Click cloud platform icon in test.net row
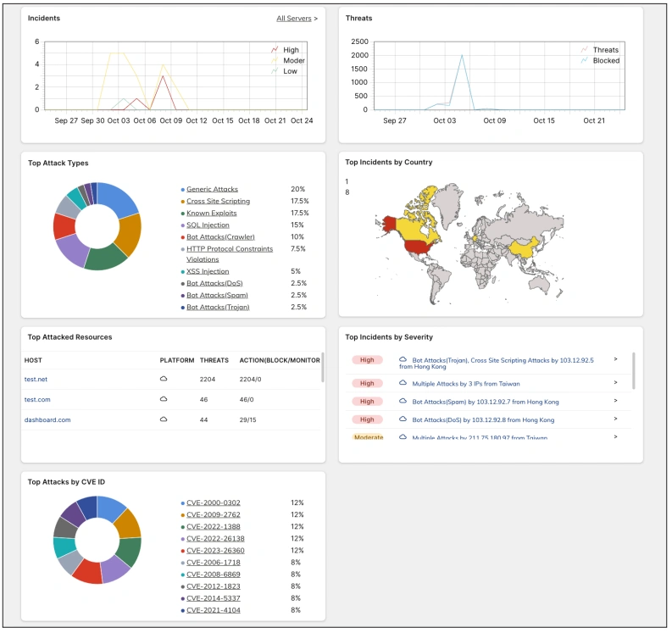 point(164,379)
